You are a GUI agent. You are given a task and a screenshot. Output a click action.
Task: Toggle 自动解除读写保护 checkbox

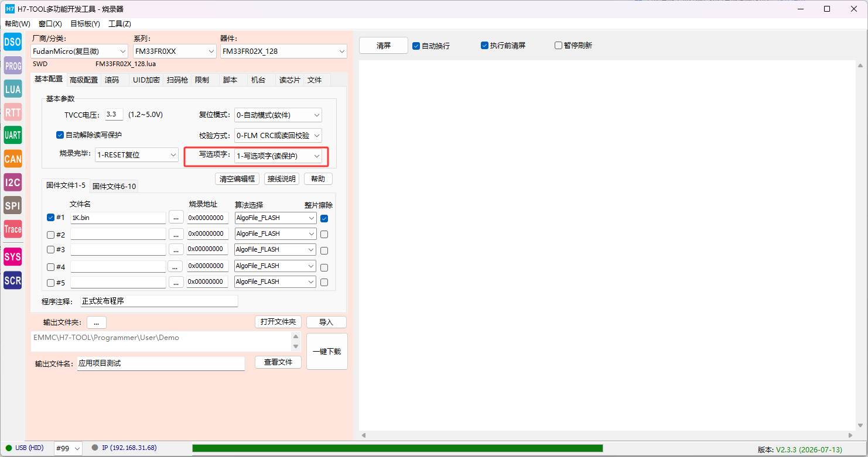(60, 135)
